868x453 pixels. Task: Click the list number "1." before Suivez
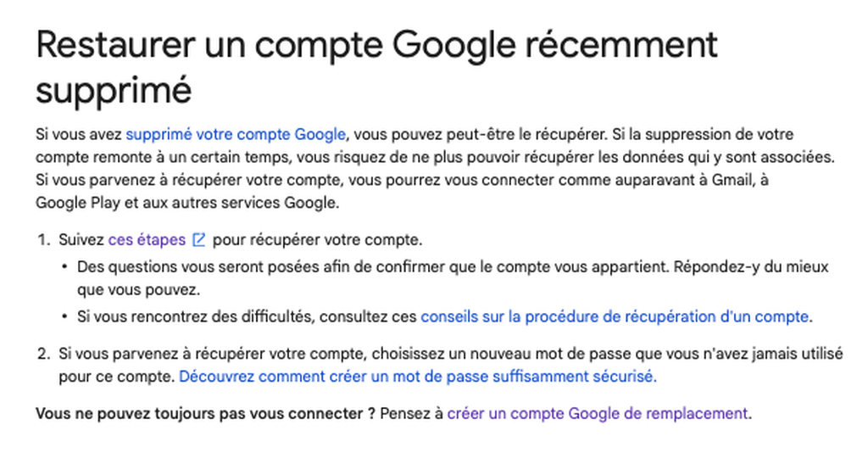pos(44,240)
